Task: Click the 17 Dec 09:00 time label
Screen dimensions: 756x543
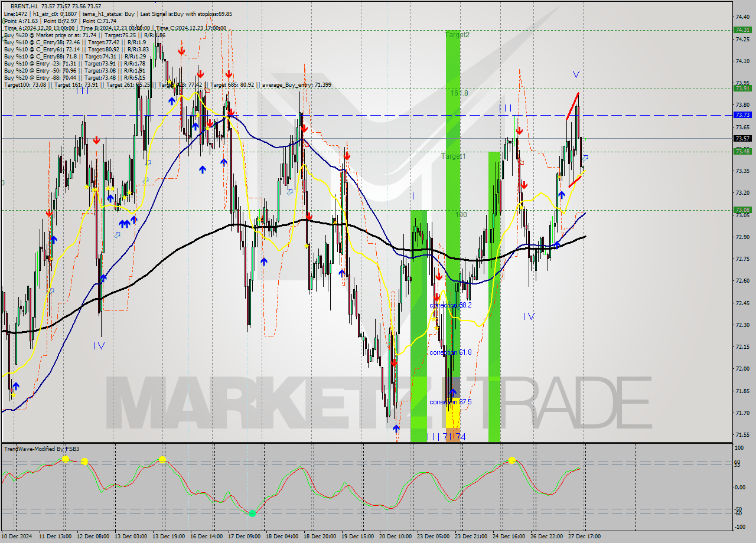Action: (x=245, y=536)
